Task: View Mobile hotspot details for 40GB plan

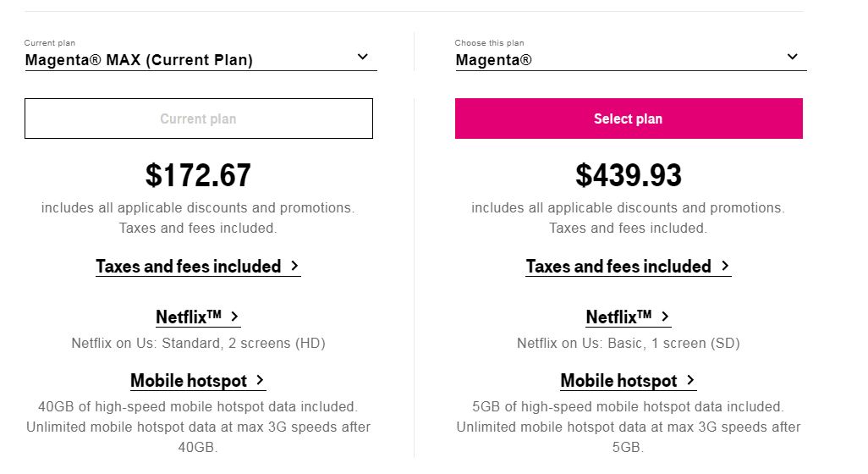Action: pos(198,380)
